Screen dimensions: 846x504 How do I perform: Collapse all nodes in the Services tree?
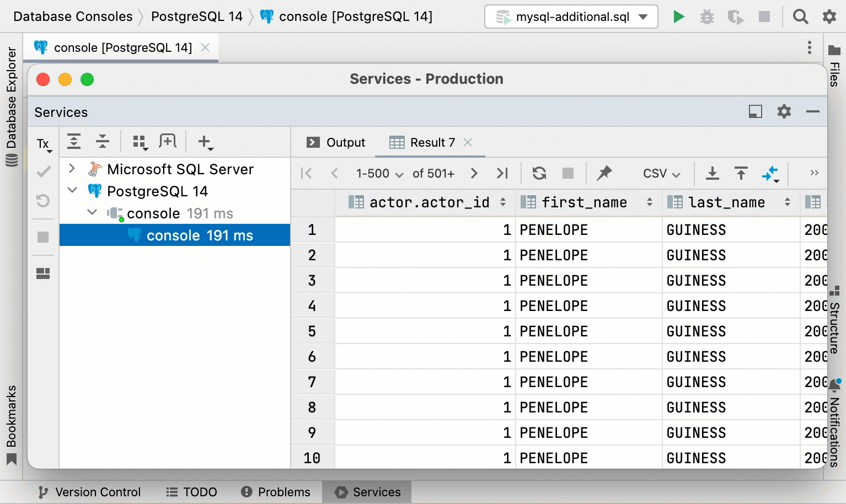(x=102, y=142)
